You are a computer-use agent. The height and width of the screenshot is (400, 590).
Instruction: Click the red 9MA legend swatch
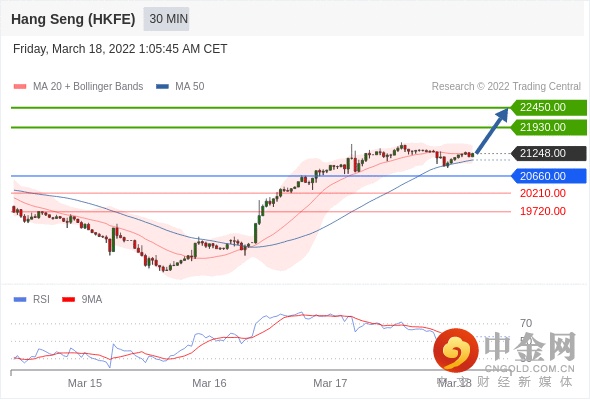(x=68, y=300)
